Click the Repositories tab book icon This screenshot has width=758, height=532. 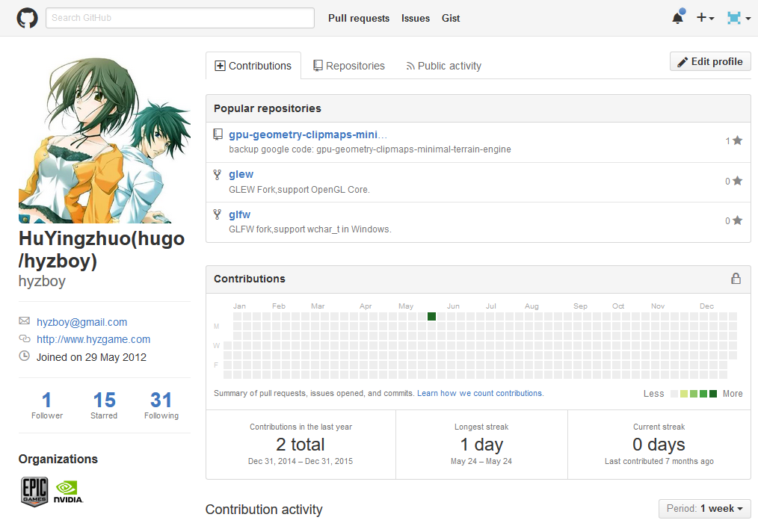coord(318,66)
